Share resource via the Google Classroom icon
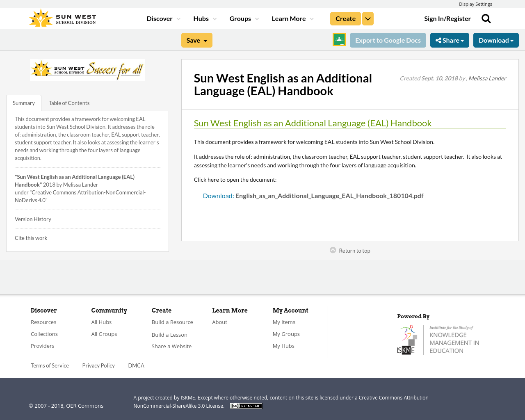Image resolution: width=525 pixels, height=420 pixels. tap(339, 39)
